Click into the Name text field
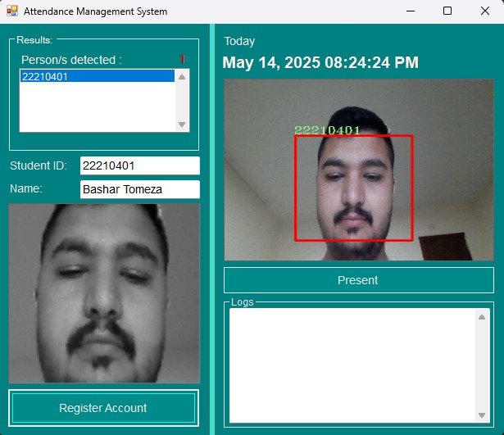Image resolution: width=504 pixels, height=435 pixels. tap(139, 189)
